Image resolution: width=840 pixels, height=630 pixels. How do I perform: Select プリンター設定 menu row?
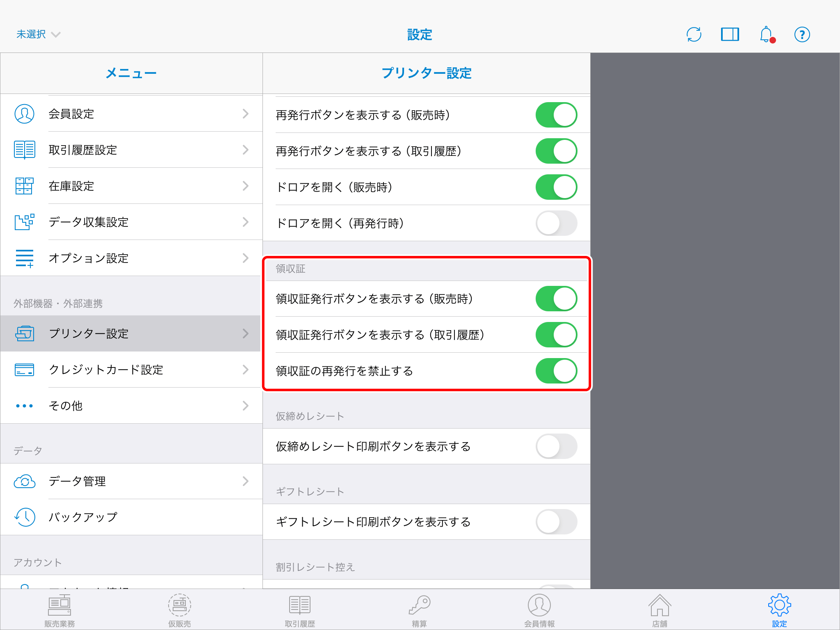point(131,333)
